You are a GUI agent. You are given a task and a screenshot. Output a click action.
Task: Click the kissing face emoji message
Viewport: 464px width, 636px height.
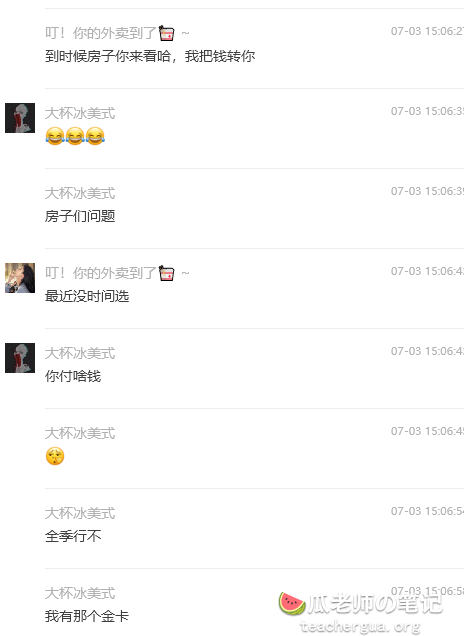[x=55, y=456]
